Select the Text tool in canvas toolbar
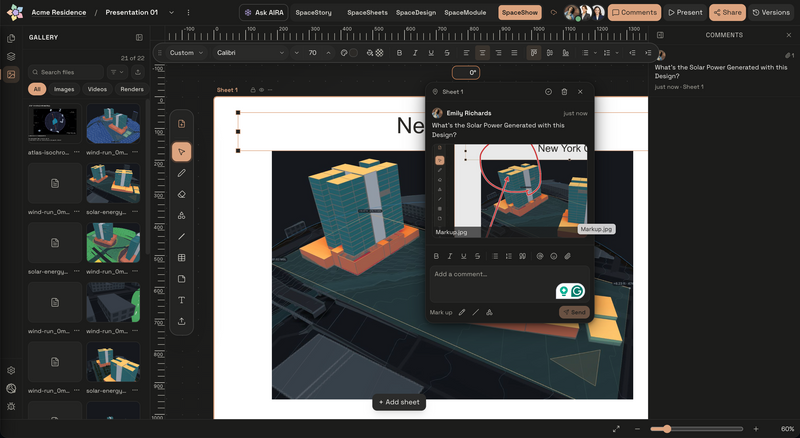800x438 pixels. [181, 300]
